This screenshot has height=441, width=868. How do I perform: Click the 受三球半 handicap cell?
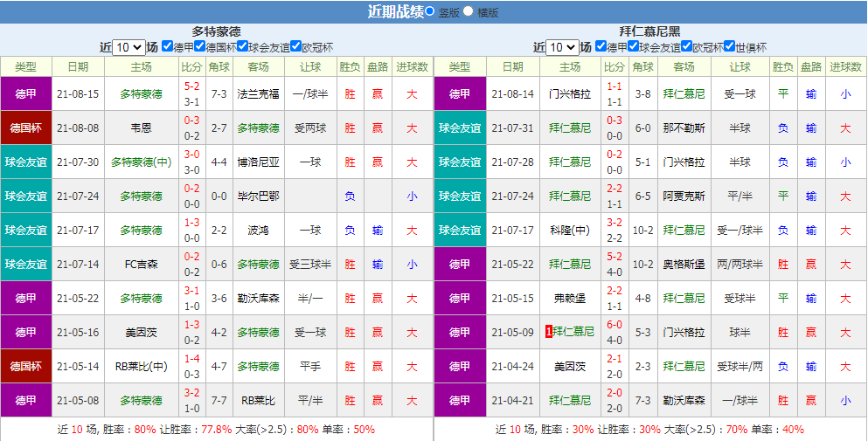310,264
